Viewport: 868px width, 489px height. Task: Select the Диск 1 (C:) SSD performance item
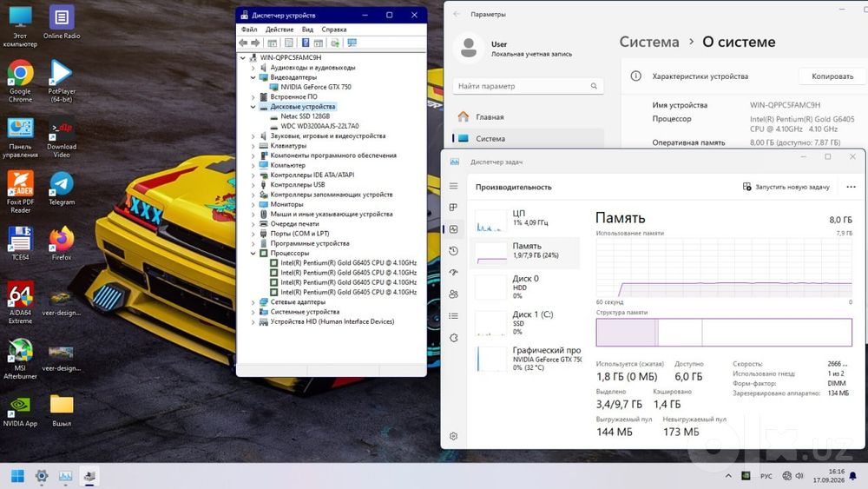coord(525,323)
